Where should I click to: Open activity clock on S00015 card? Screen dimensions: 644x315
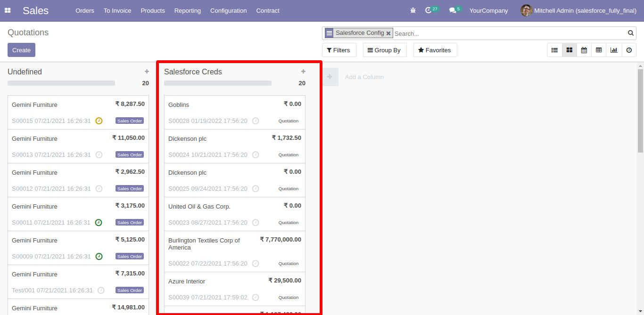99,121
